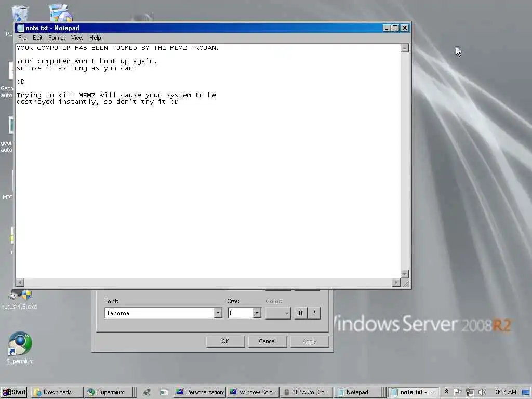Switch to Supermium taskbar button
The image size is (532, 399).
click(x=107, y=392)
